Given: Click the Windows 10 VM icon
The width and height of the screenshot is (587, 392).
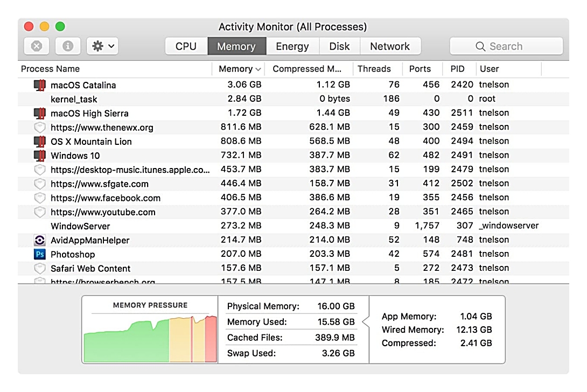Looking at the screenshot, I should click(x=40, y=156).
